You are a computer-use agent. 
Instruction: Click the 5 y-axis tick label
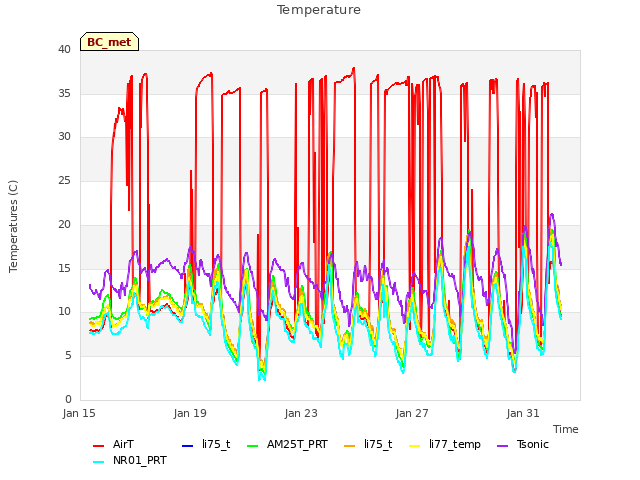tap(68, 356)
